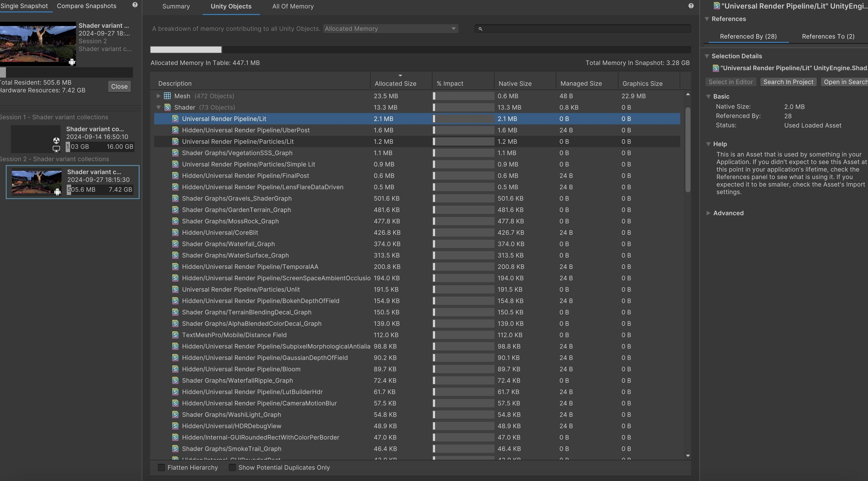The height and width of the screenshot is (481, 868).
Task: Click Android platform icon on opened snapshot preview
Action: [72, 62]
